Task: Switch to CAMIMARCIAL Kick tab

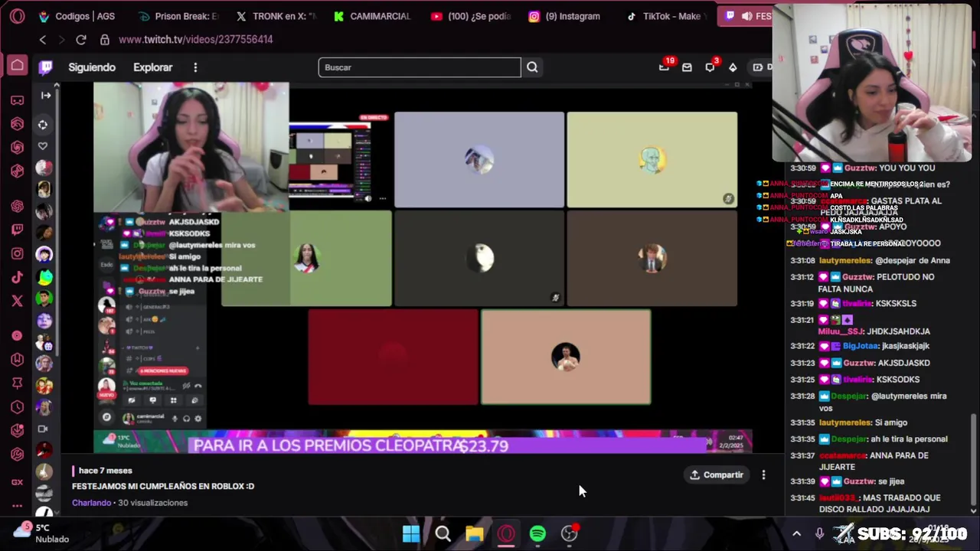Action: 374,16
